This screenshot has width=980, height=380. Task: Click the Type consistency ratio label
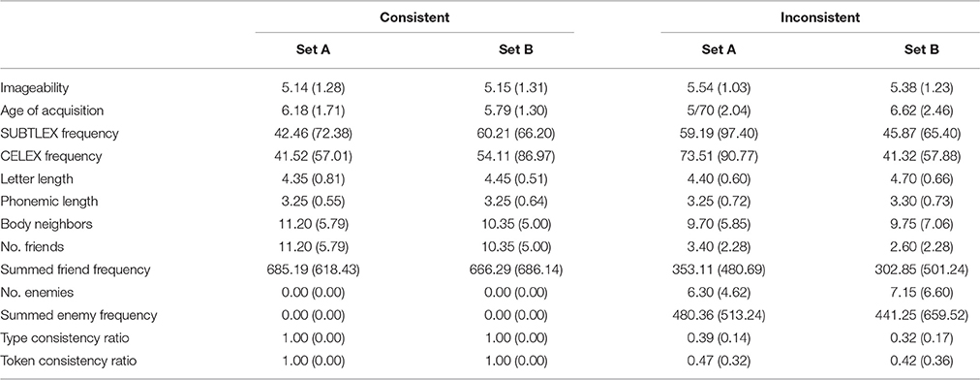click(x=63, y=338)
